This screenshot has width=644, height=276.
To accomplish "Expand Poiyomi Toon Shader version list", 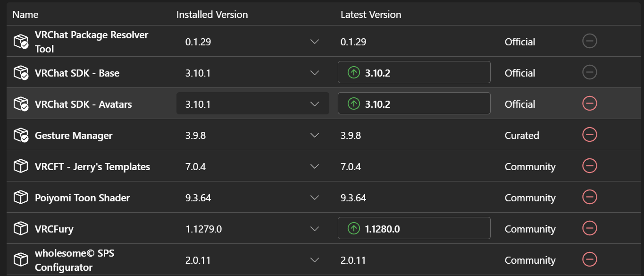I will tap(315, 198).
